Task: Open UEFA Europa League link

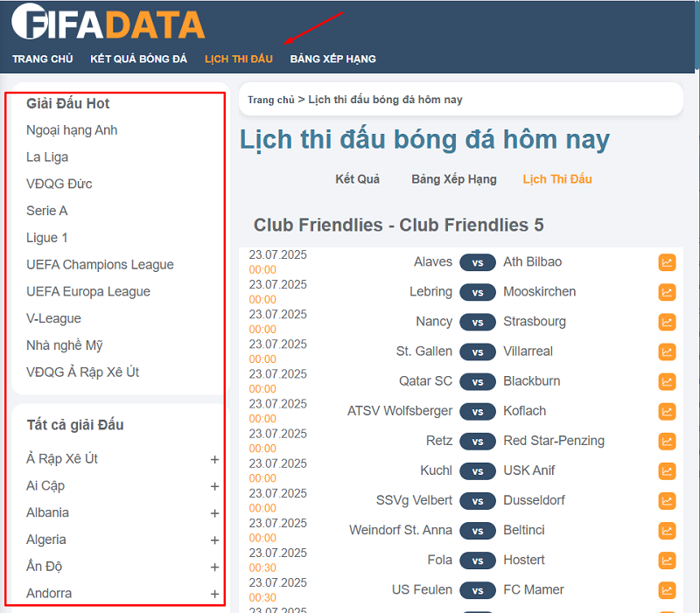Action: [88, 291]
